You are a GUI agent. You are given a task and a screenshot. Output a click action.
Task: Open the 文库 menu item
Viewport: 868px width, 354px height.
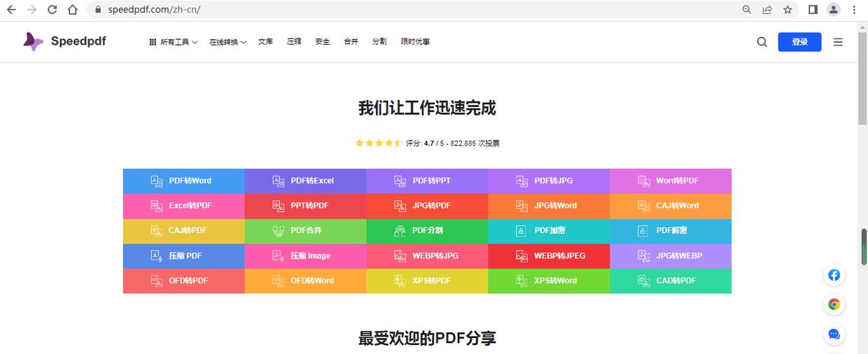[265, 42]
